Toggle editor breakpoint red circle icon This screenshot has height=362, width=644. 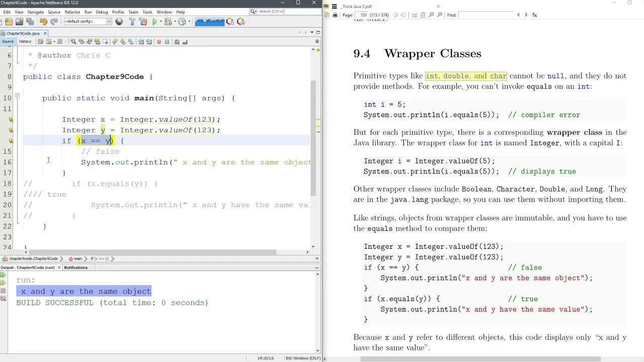pyautogui.click(x=159, y=42)
